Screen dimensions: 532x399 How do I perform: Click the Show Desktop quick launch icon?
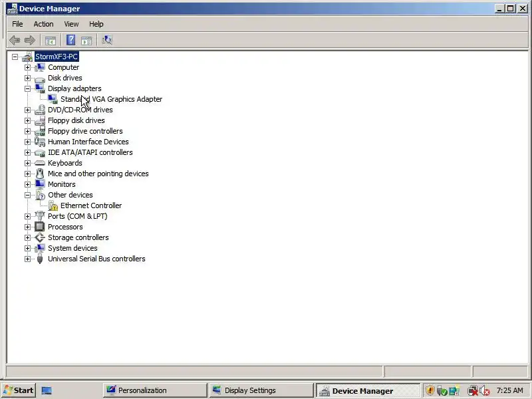click(47, 390)
